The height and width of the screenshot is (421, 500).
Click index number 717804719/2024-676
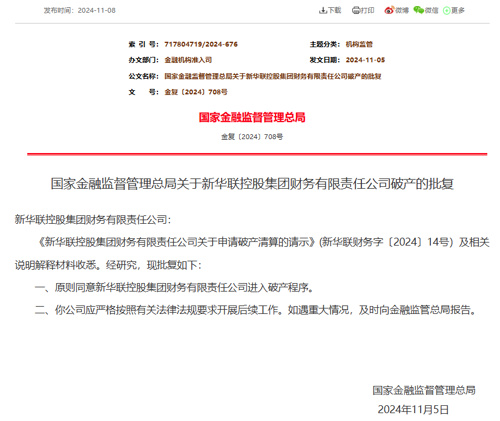(x=201, y=44)
